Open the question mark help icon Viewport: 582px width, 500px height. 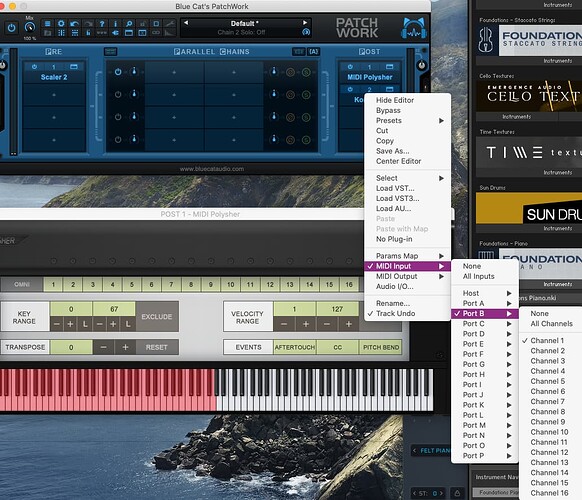tap(102, 24)
